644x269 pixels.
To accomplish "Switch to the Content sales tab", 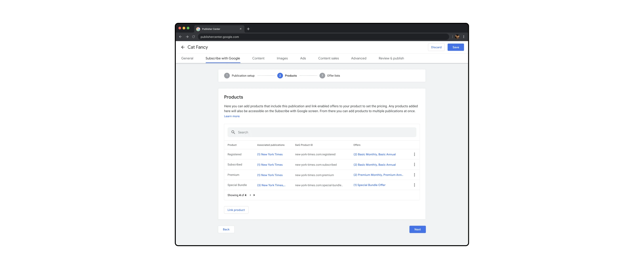I will tap(328, 58).
